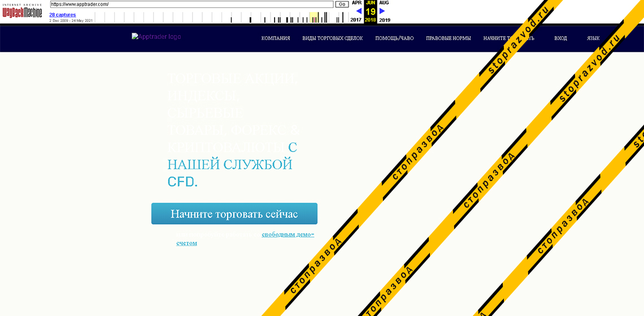Go to next capture with right blue arrow
The height and width of the screenshot is (316, 644).
tap(382, 11)
